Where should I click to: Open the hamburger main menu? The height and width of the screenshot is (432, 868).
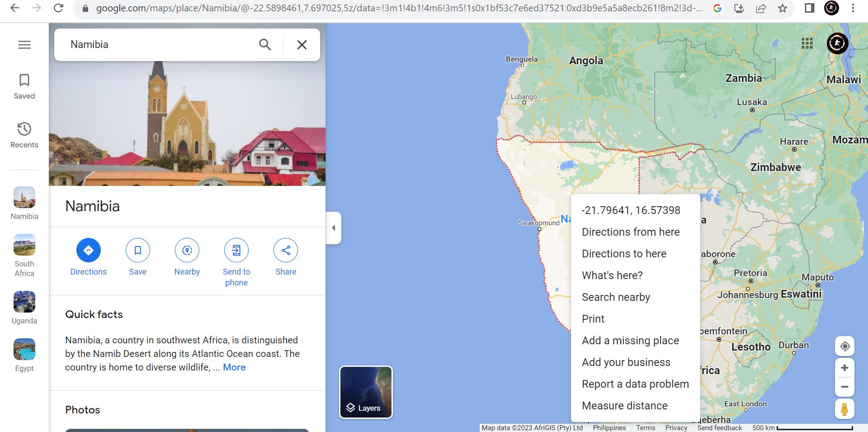coord(24,45)
